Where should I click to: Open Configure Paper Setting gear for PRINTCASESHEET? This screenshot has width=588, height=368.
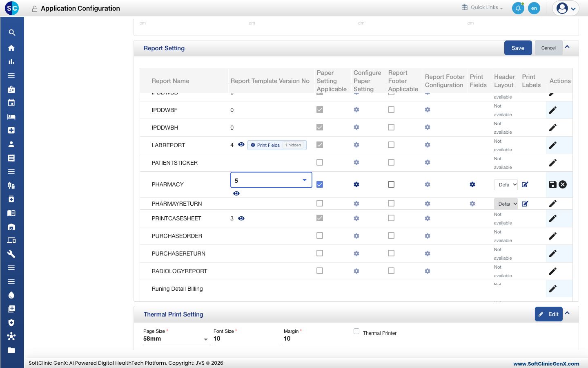[x=356, y=218]
